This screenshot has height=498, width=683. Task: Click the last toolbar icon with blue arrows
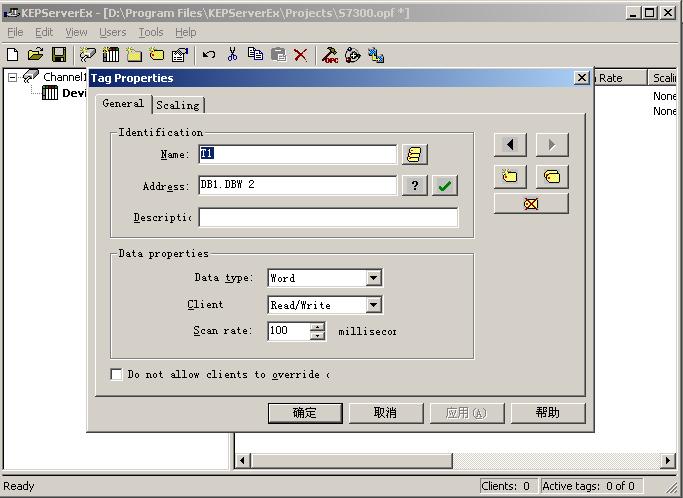coord(376,55)
